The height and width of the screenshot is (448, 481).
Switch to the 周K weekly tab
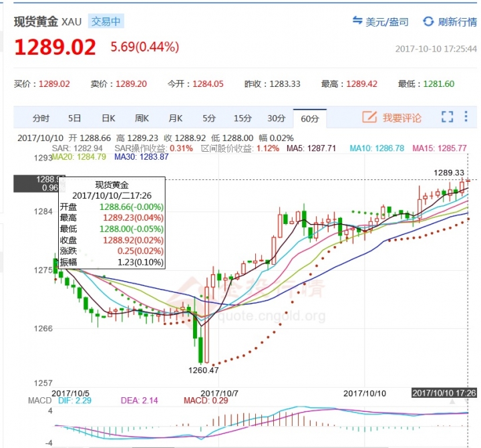click(142, 118)
